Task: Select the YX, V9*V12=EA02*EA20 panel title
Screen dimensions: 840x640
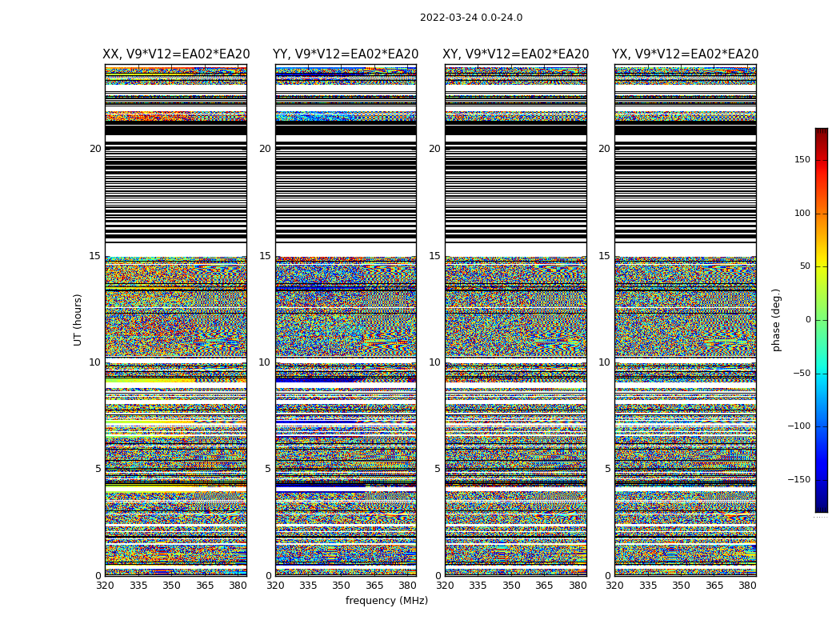Action: (685, 54)
